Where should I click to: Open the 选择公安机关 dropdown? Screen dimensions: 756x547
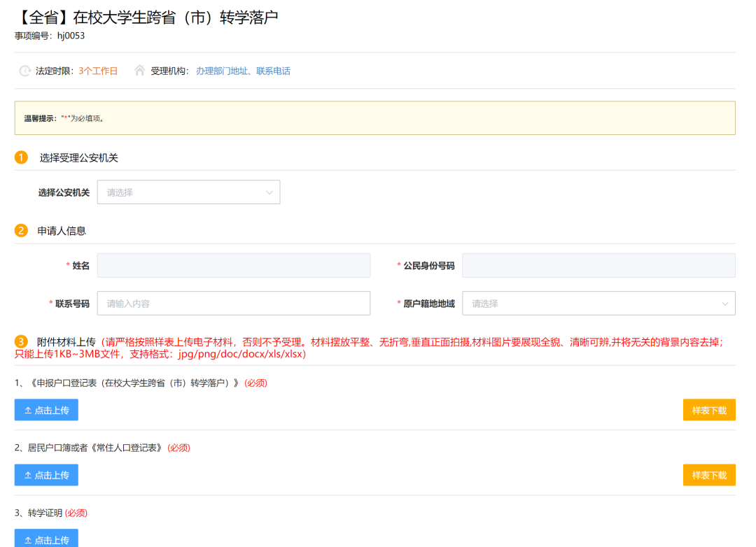click(188, 192)
